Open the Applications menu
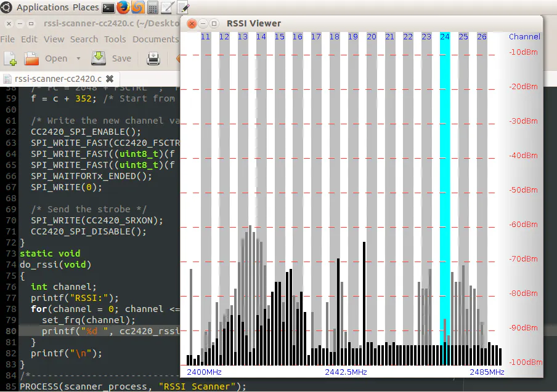Screen dimensions: 557x392 click(43, 7)
